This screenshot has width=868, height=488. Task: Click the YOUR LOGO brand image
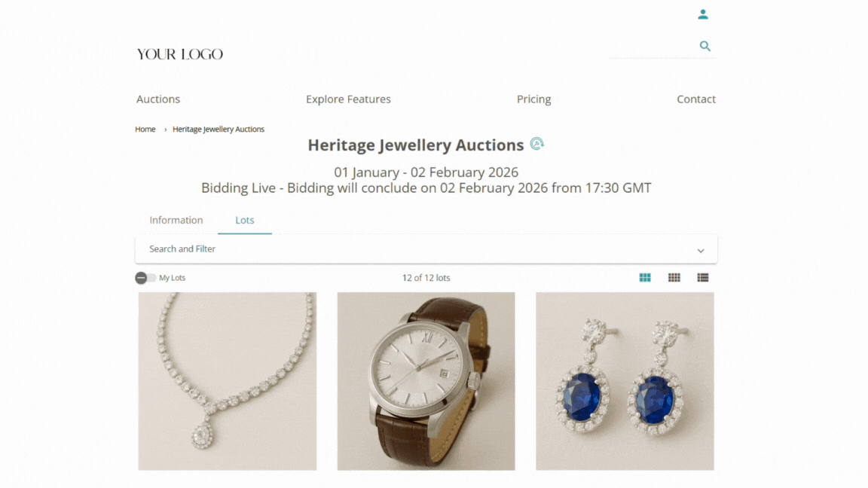[x=180, y=54]
